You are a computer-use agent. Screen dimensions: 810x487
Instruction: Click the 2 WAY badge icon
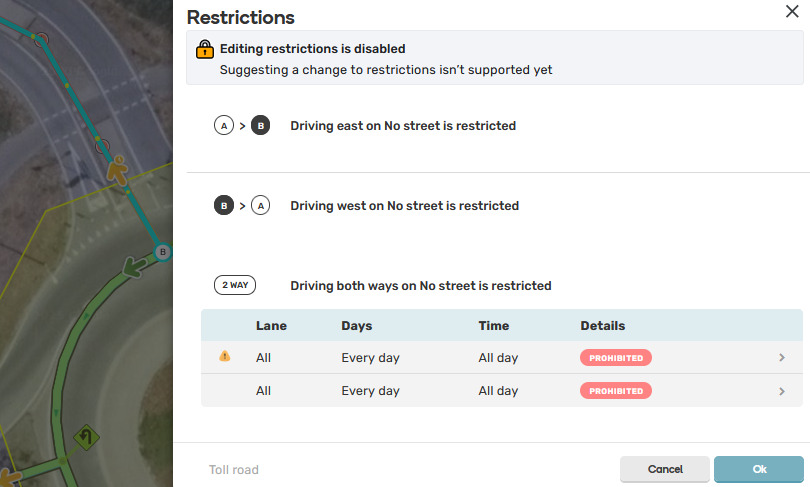tap(235, 285)
